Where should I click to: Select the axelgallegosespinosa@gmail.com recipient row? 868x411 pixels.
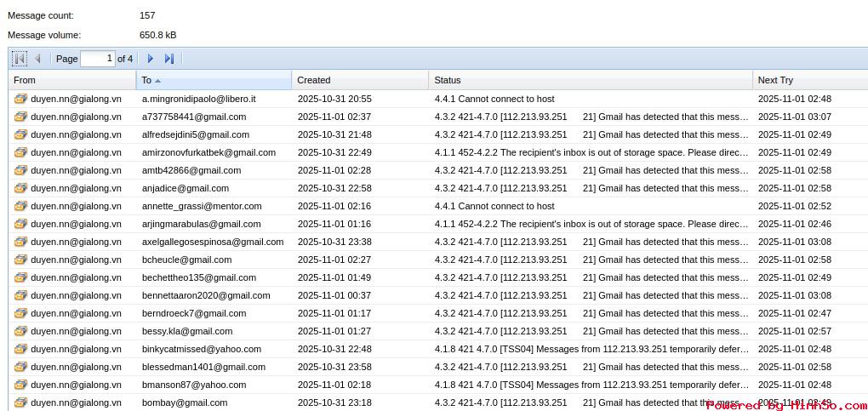(x=213, y=242)
